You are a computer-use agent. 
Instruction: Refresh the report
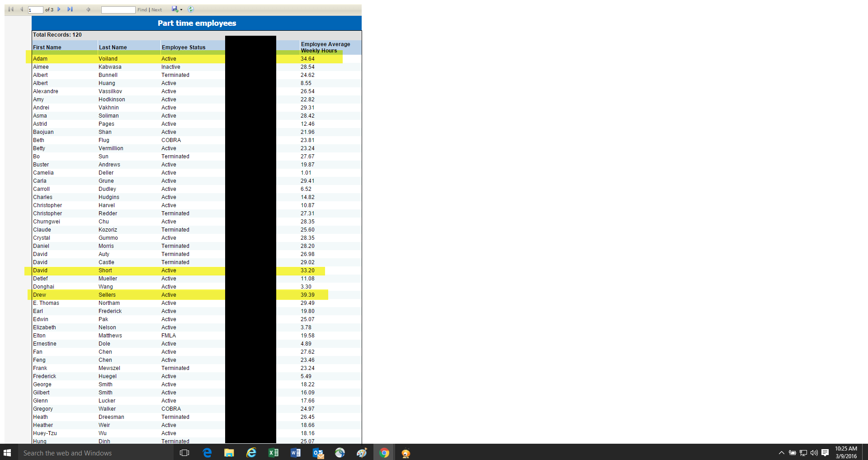pos(191,9)
